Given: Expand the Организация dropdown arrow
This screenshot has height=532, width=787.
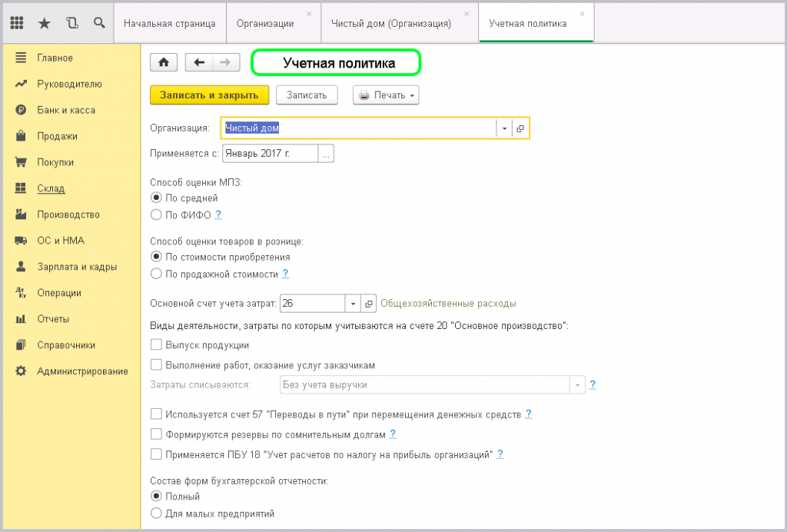Looking at the screenshot, I should click(x=504, y=128).
